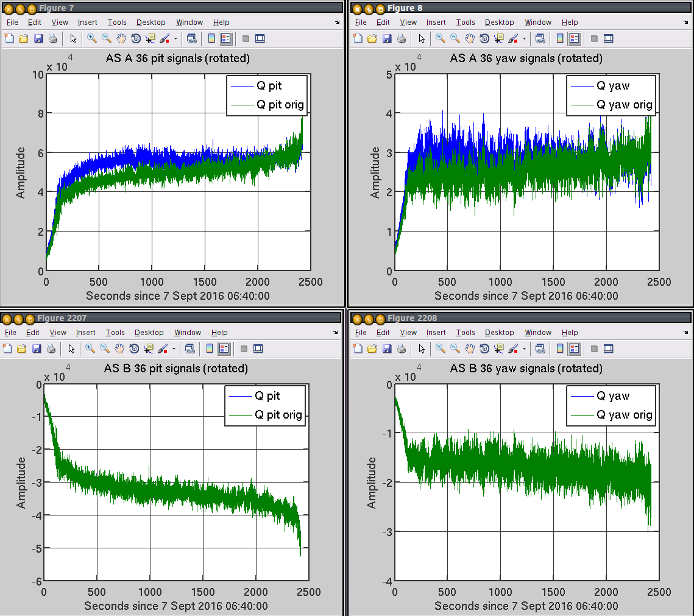Open brush color dropdown arrow in Figure 7
The height and width of the screenshot is (616, 694).
click(x=175, y=39)
